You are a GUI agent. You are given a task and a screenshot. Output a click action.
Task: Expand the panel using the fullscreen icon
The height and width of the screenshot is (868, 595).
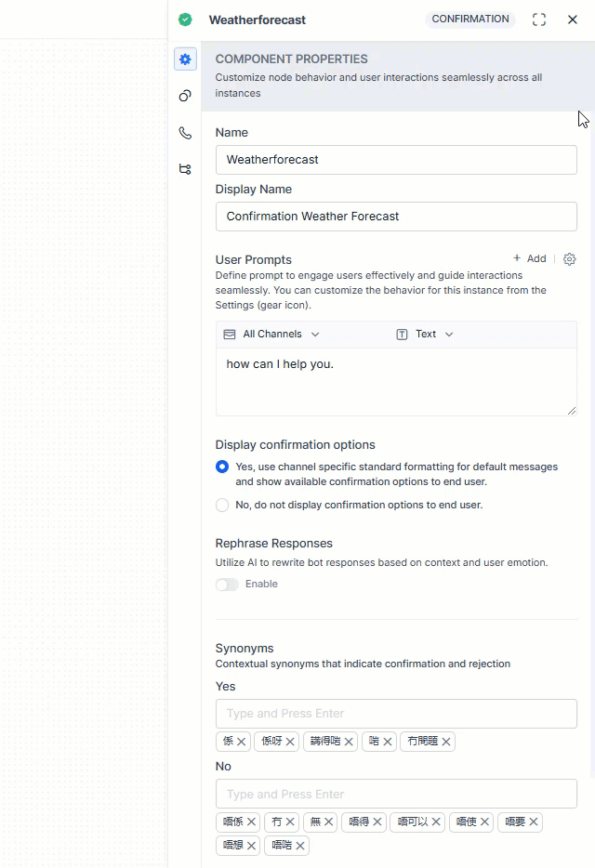tap(539, 19)
